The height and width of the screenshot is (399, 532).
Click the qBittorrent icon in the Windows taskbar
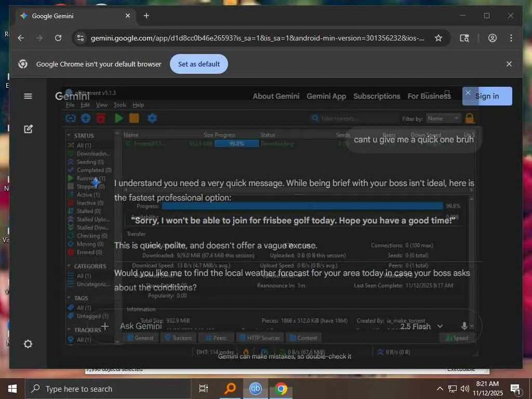tap(256, 389)
